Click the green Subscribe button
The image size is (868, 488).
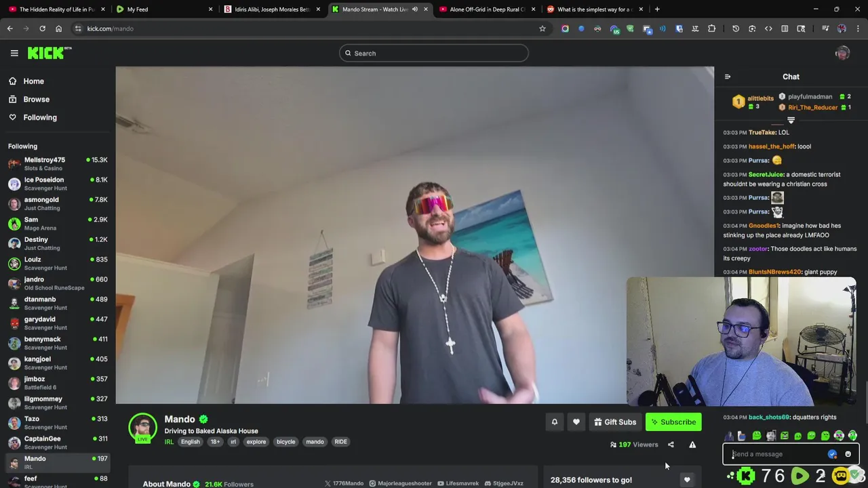tap(673, 422)
